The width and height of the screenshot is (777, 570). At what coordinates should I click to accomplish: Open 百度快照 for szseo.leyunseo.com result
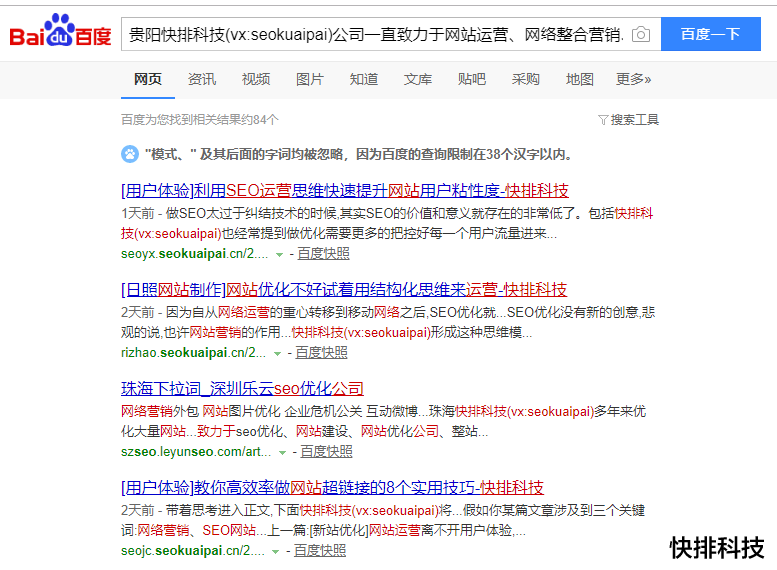[x=326, y=452]
